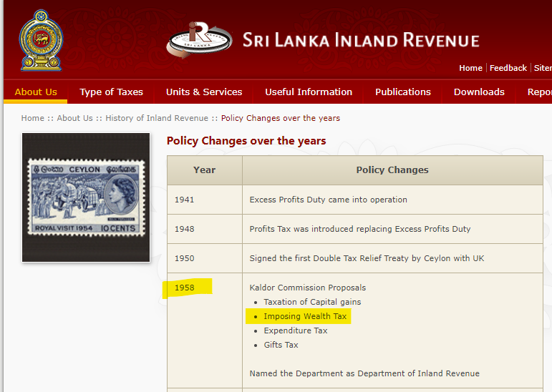Viewport: 552px width, 392px height.
Task: Click the Sri Lanka government emblem
Action: 42,40
